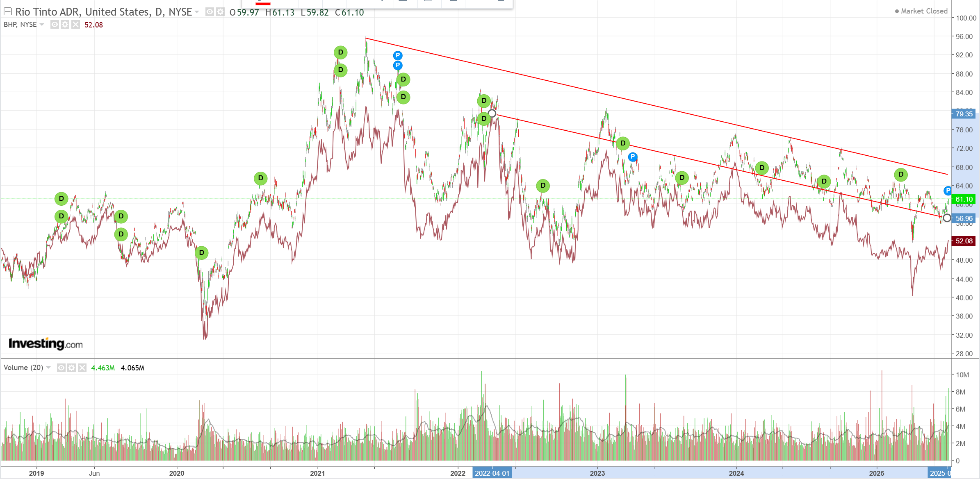Viewport: 980px width, 479px height.
Task: Click the blue P marker near price 64
Action: [x=947, y=191]
